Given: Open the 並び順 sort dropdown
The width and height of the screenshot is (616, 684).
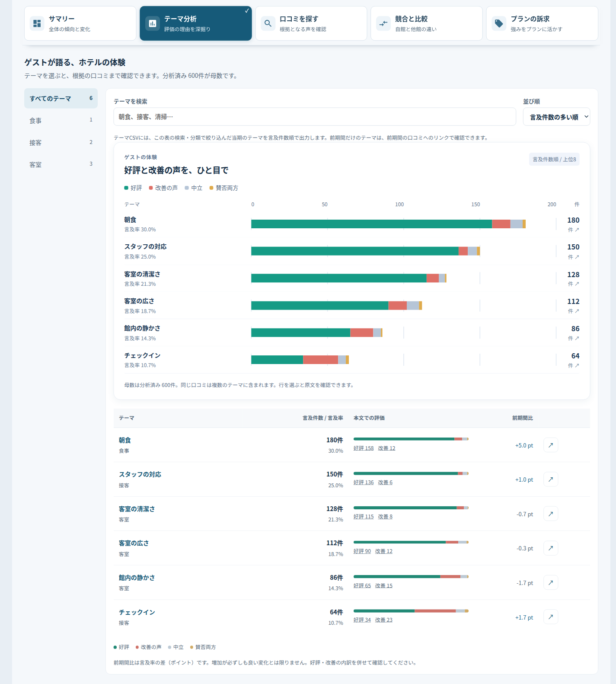Looking at the screenshot, I should [x=556, y=117].
